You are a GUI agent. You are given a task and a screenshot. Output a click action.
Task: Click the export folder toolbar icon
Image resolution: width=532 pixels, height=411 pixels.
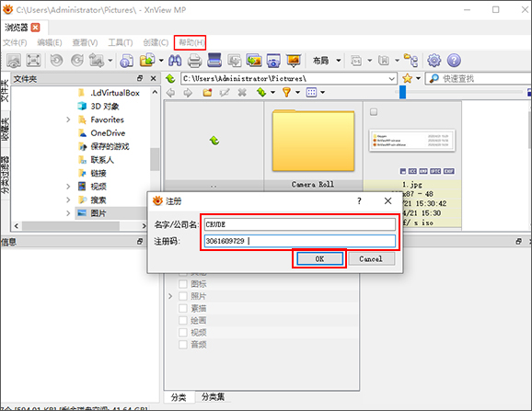point(147,61)
